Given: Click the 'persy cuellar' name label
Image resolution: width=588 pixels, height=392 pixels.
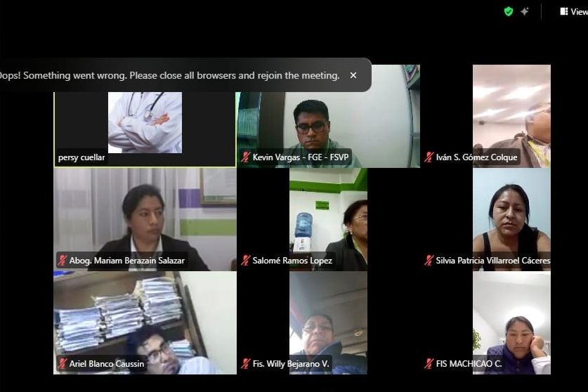Looking at the screenshot, I should 81,157.
